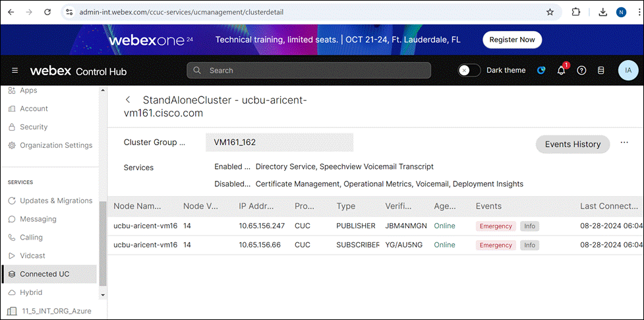Click the Register Now banner button
Image resolution: width=644 pixels, height=320 pixels.
pyautogui.click(x=512, y=40)
